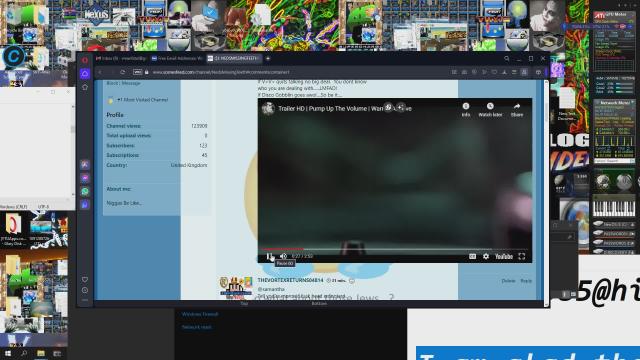
Task: Click the THEVORTEXRETURNS04814 commenter name
Action: [x=290, y=280]
